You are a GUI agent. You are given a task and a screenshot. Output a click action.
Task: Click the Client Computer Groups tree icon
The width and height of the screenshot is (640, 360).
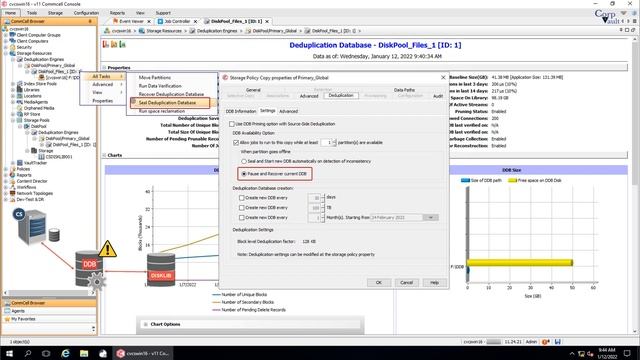tap(13, 35)
